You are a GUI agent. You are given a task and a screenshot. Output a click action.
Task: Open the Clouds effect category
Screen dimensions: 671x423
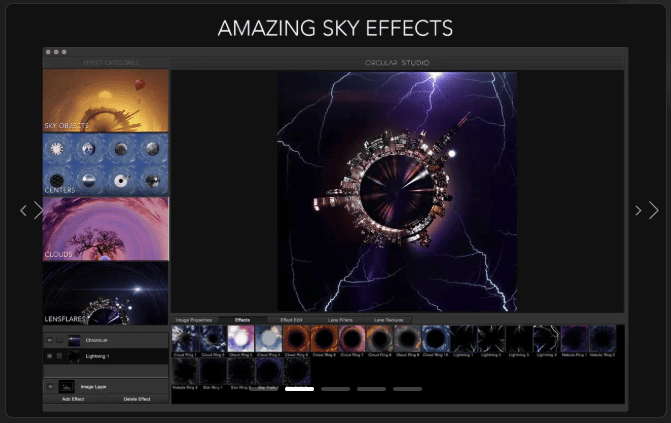106,229
